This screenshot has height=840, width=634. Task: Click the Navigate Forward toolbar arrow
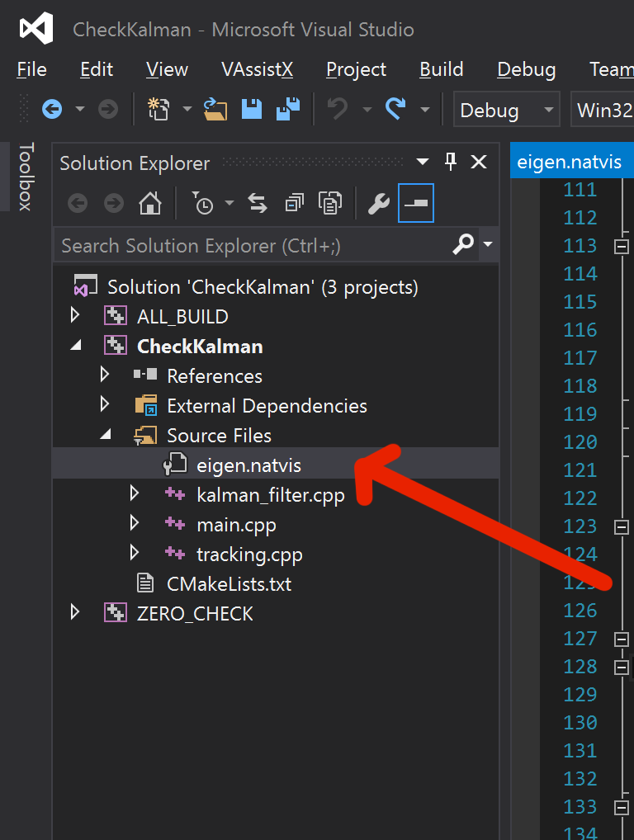coord(107,109)
